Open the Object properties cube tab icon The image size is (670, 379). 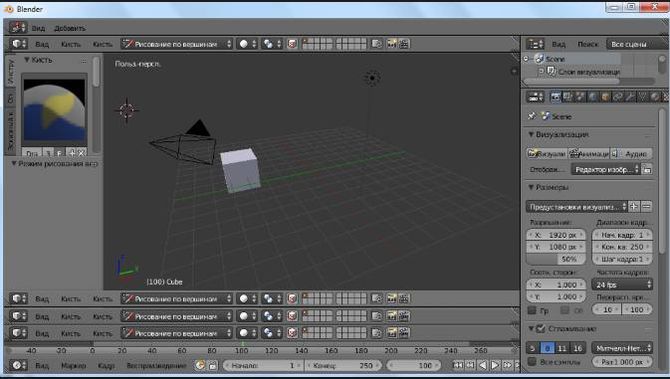(x=605, y=97)
